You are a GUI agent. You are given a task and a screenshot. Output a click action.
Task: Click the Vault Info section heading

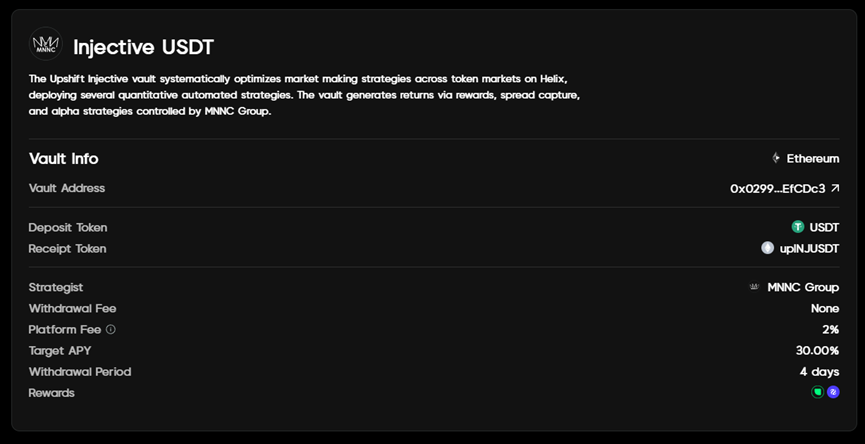(x=63, y=158)
